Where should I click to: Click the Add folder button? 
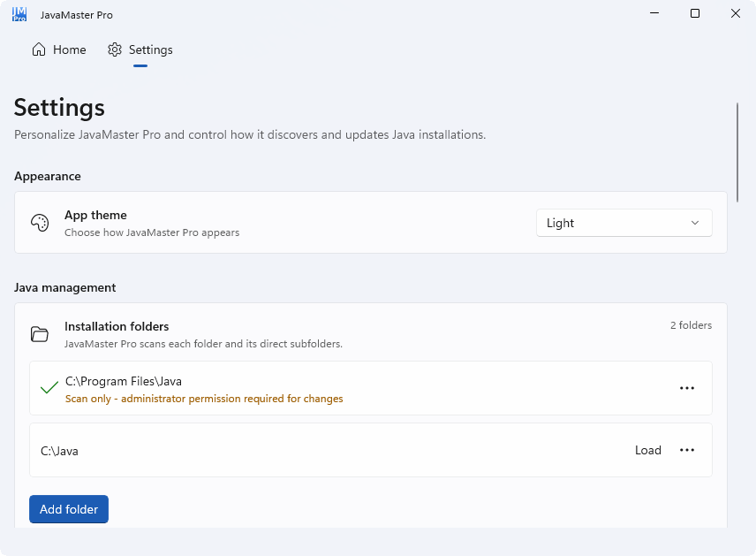[69, 509]
